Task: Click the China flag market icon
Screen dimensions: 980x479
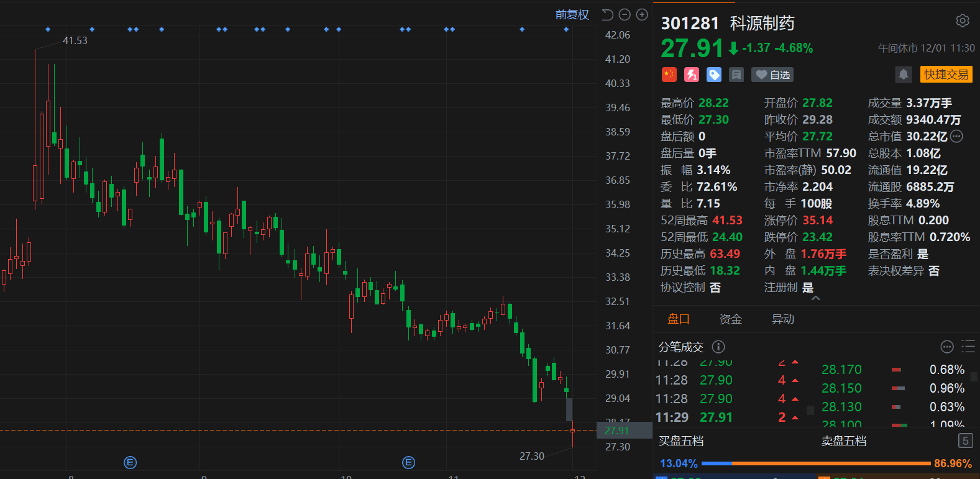Action: (669, 75)
